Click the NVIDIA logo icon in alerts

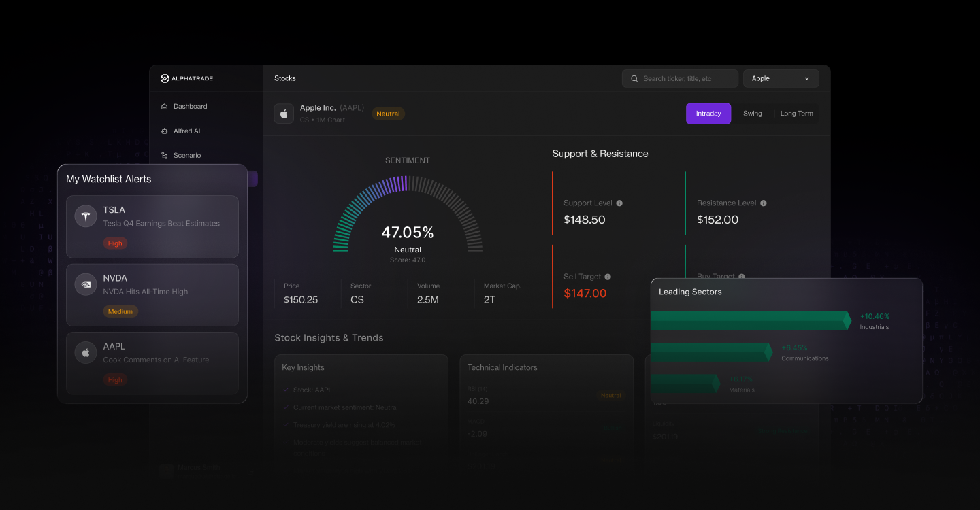86,285
